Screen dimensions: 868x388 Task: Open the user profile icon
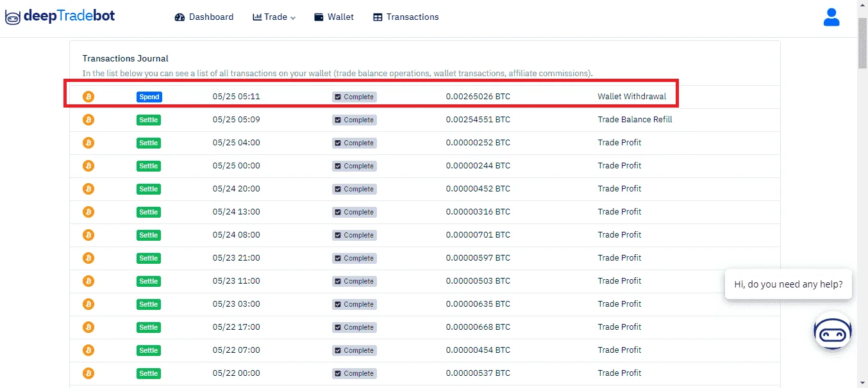click(x=831, y=17)
